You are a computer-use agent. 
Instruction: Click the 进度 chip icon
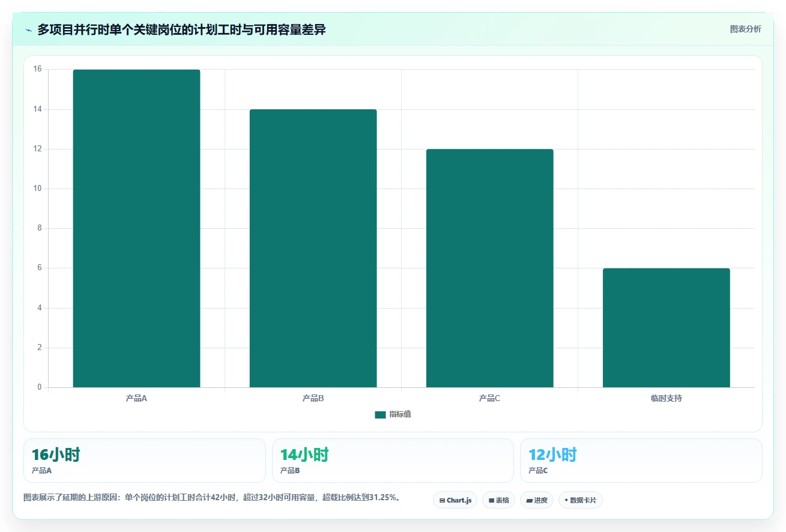(529, 500)
